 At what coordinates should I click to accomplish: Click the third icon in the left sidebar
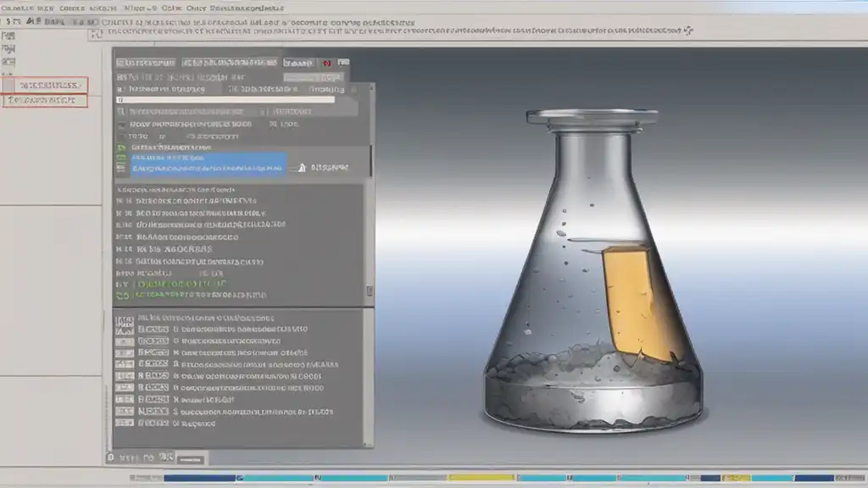(x=8, y=63)
